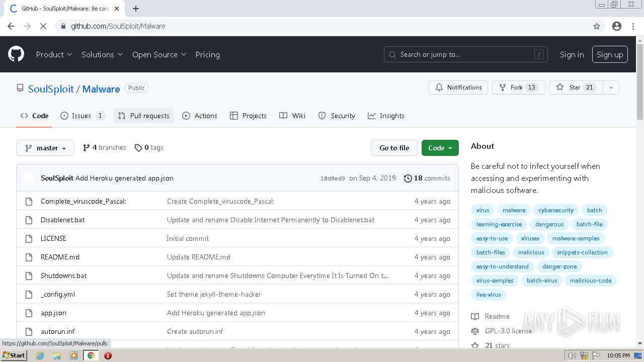Click file icon beside Complete_viruscode_Pascal
The height and width of the screenshot is (362, 644).
[x=29, y=201]
